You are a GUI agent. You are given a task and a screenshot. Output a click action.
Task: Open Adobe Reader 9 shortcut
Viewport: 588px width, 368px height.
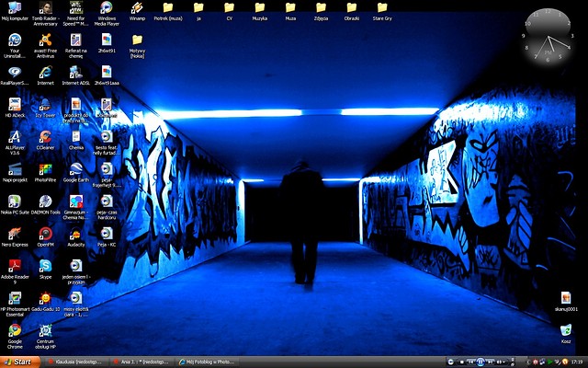(15, 272)
